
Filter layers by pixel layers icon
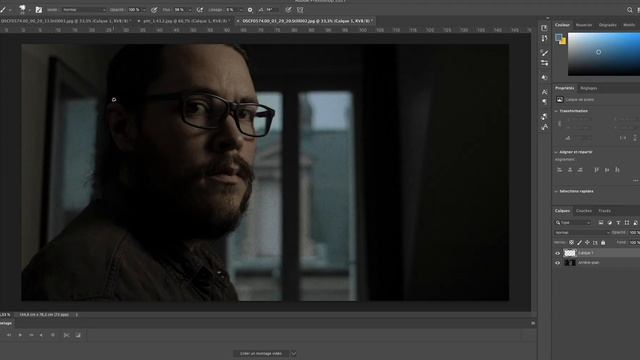pyautogui.click(x=601, y=222)
